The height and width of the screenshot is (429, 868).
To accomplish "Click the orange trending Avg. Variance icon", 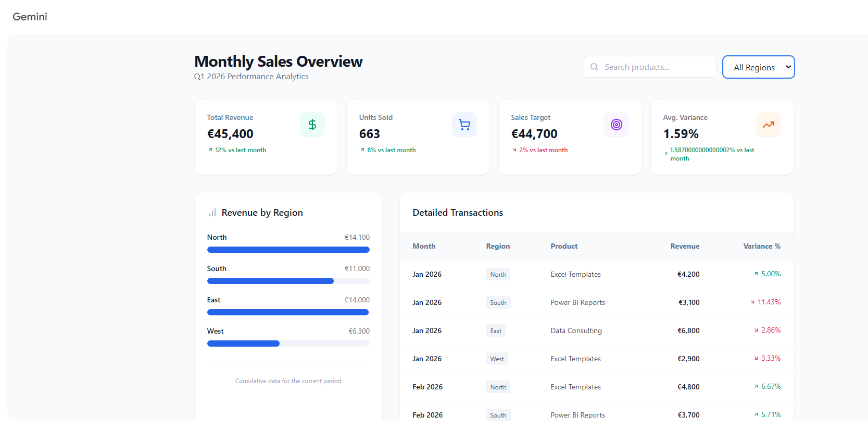I will 769,125.
